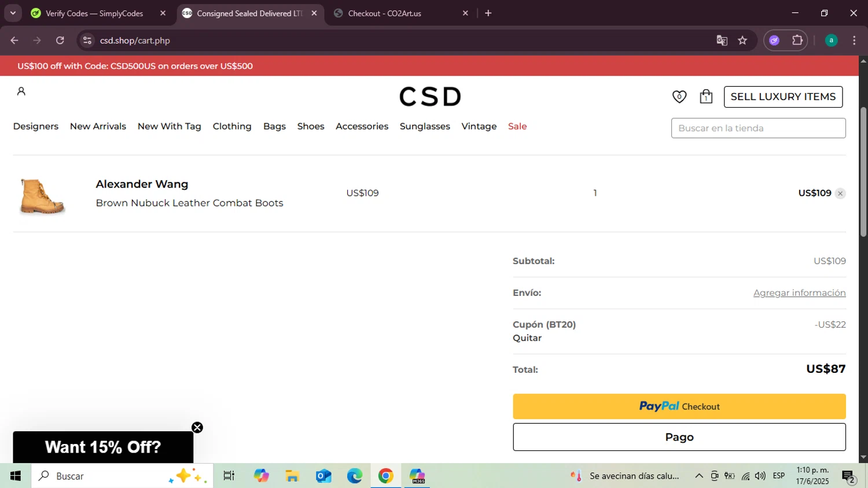Open the Clothing menu
This screenshot has height=488, width=868.
(x=232, y=126)
